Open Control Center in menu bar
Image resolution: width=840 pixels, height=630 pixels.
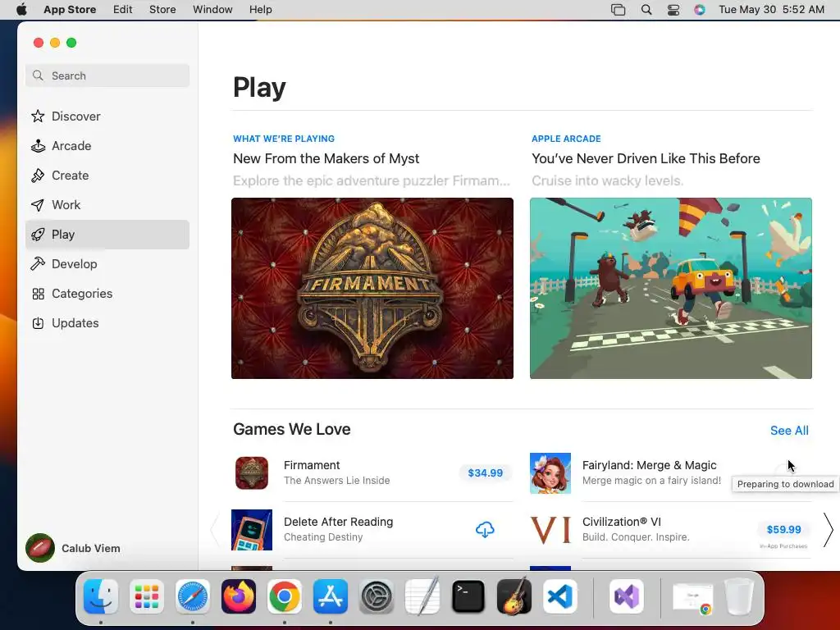[x=673, y=10]
